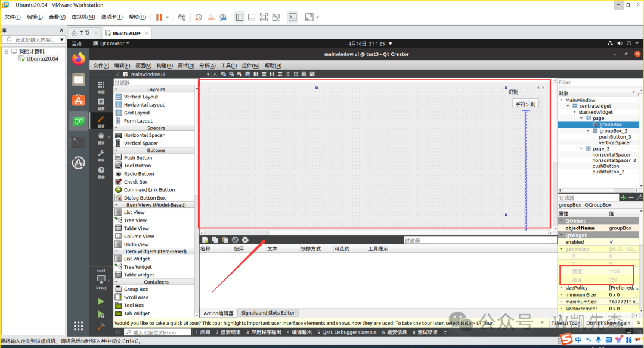Switch to Signals and Slots Editor tab
The image size is (644, 348).
267,313
